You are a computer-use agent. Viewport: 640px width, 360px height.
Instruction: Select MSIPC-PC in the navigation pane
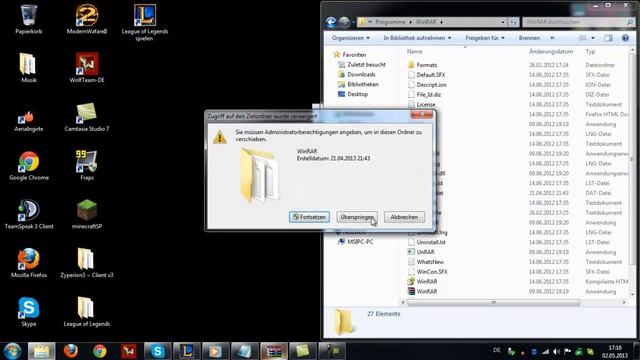[360, 242]
